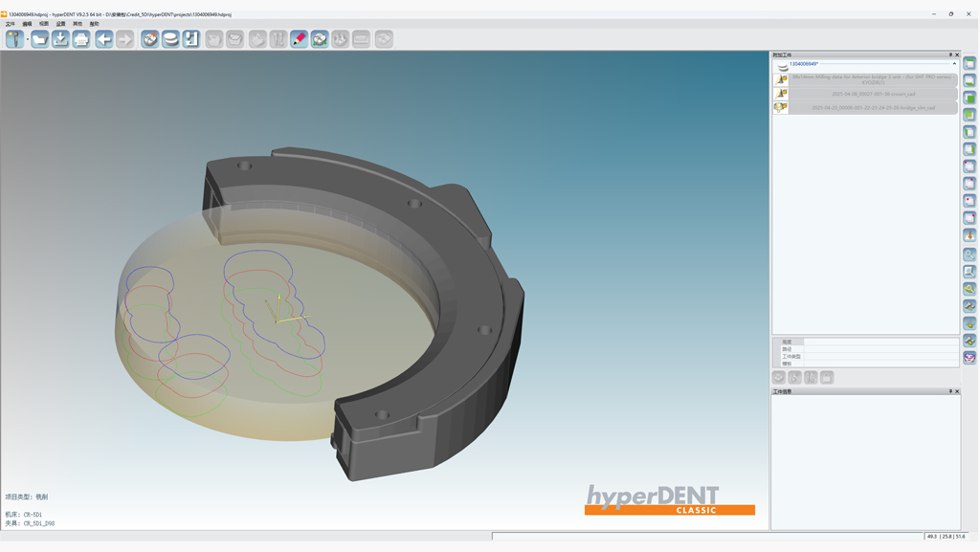This screenshot has width=980, height=552.
Task: Select the bridge_slm_cad part entry
Action: [x=873, y=108]
